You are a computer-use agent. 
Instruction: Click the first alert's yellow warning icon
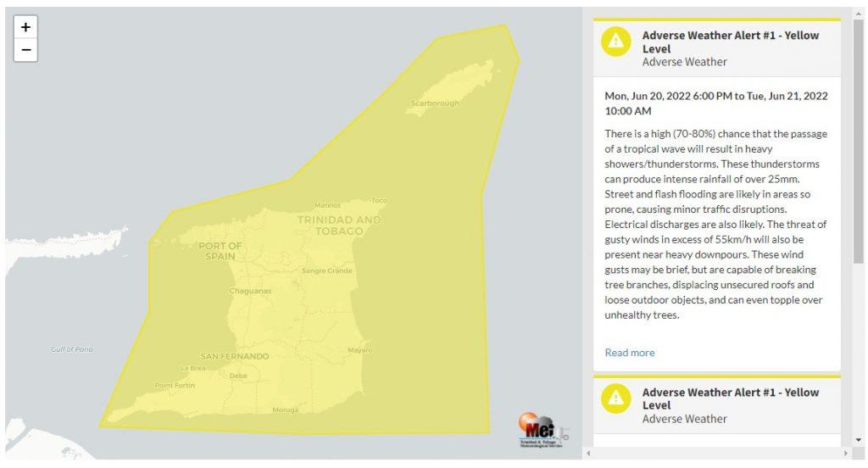[616, 42]
